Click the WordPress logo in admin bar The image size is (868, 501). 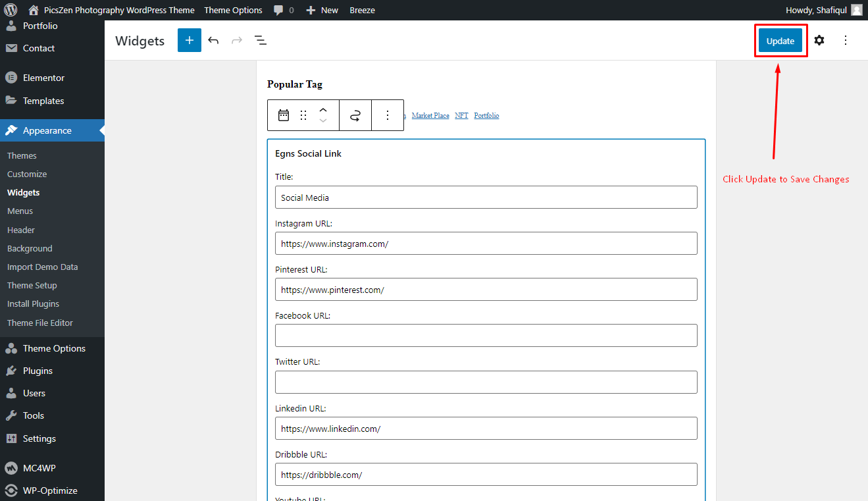(x=11, y=10)
